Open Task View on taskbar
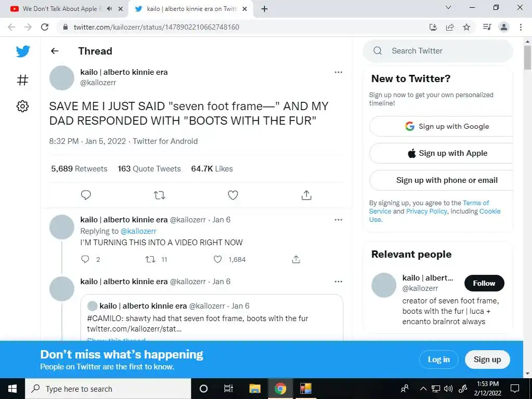532x399 pixels. 229,389
